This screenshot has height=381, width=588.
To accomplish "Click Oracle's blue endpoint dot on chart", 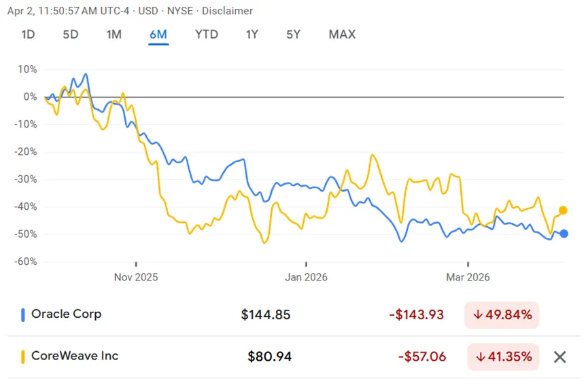I will [564, 234].
